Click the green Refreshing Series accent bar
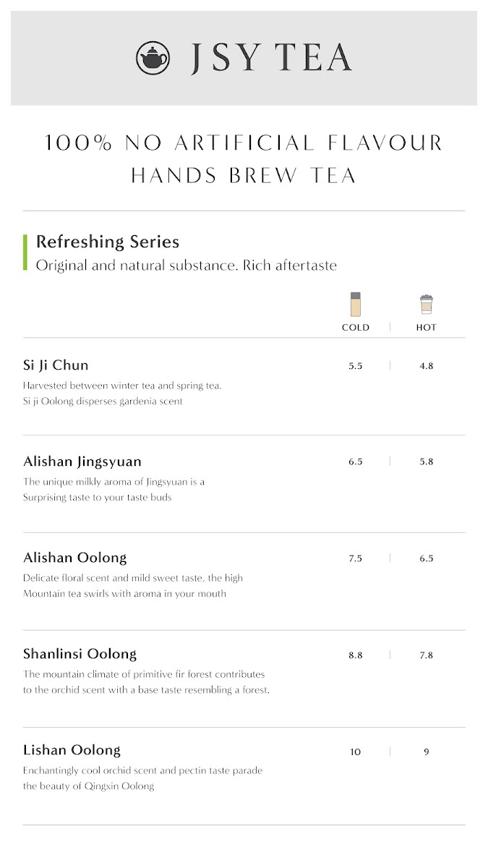Screen dimensions: 488x868 25,252
